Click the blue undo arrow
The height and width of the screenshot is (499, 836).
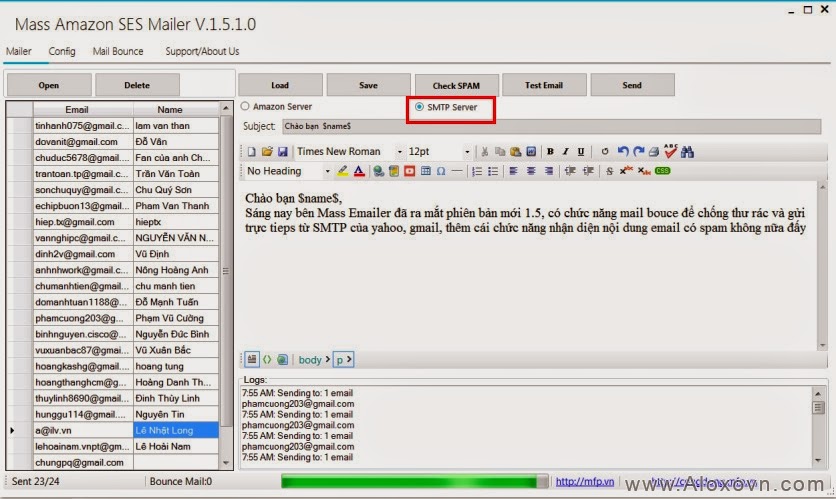623,152
